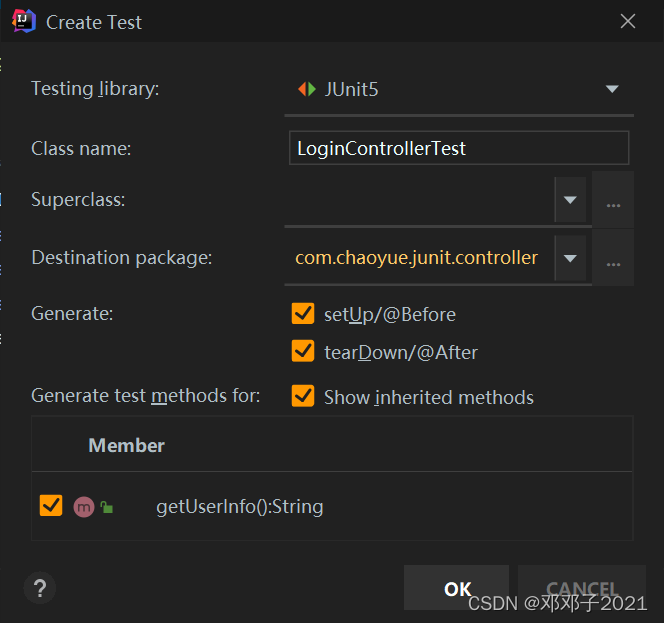Viewport: 664px width, 623px height.
Task: Click the Class name input field
Action: click(459, 148)
